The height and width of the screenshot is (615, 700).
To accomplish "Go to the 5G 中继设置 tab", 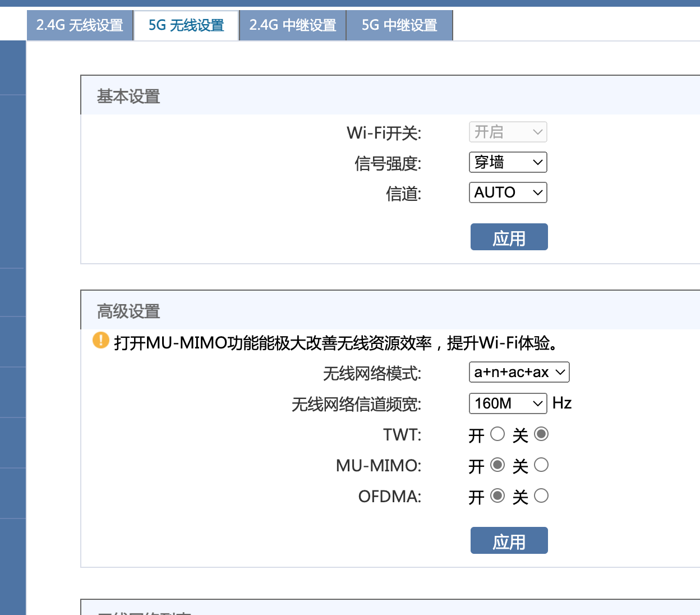I will [399, 25].
